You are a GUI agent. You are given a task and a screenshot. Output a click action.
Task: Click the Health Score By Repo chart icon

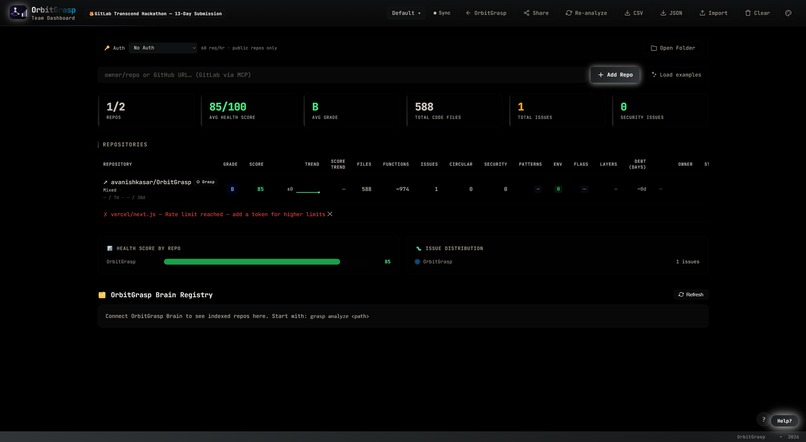point(109,248)
